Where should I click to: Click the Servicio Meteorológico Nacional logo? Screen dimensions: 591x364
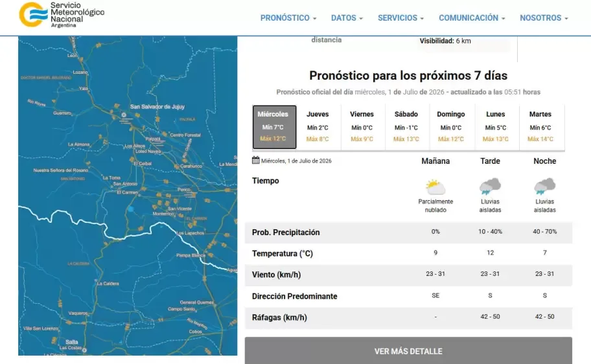pos(62,15)
